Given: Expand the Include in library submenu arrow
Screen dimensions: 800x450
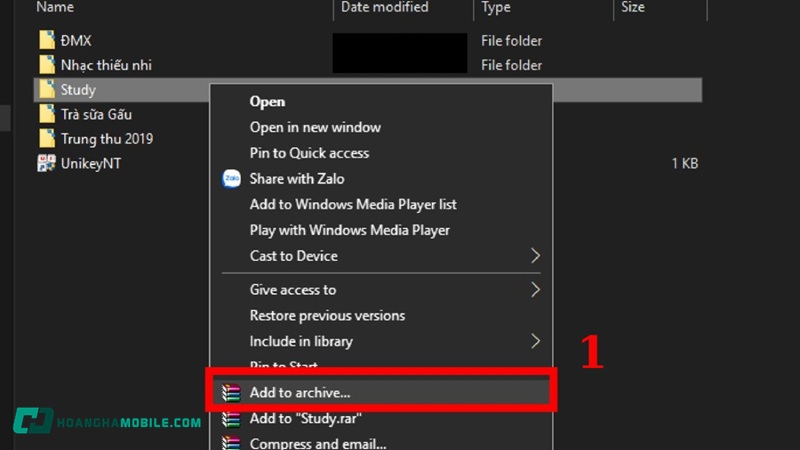Looking at the screenshot, I should tap(535, 341).
